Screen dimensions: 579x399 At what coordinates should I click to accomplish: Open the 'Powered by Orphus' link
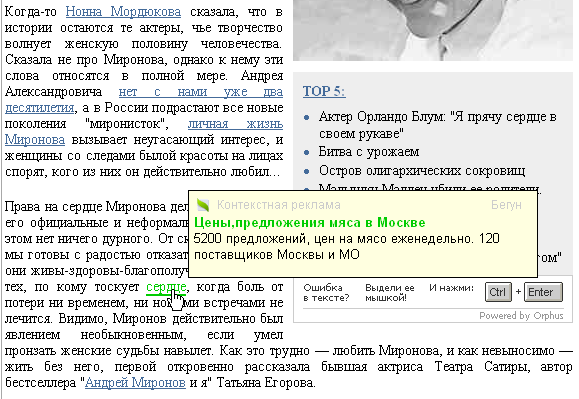[x=521, y=316]
